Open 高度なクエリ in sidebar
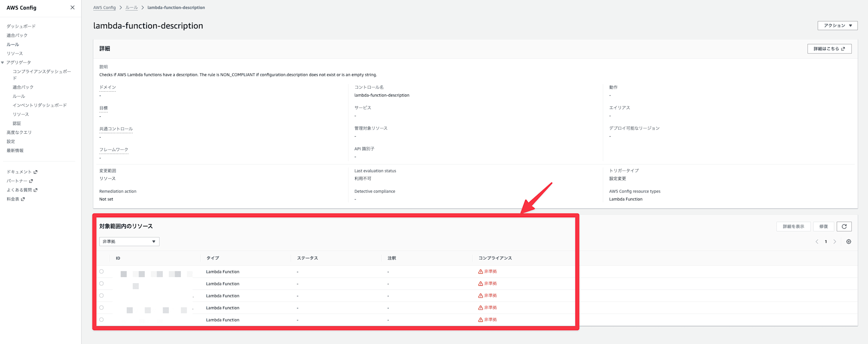 click(19, 132)
